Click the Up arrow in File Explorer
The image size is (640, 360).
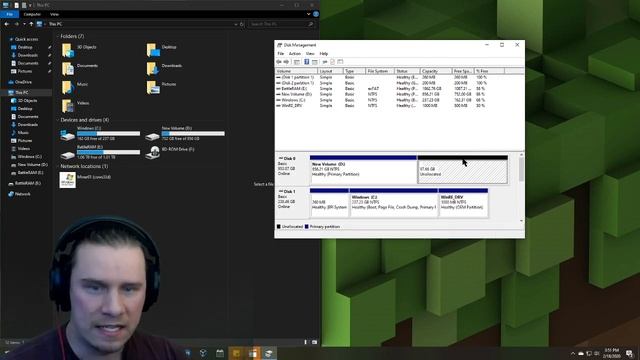(x=31, y=24)
